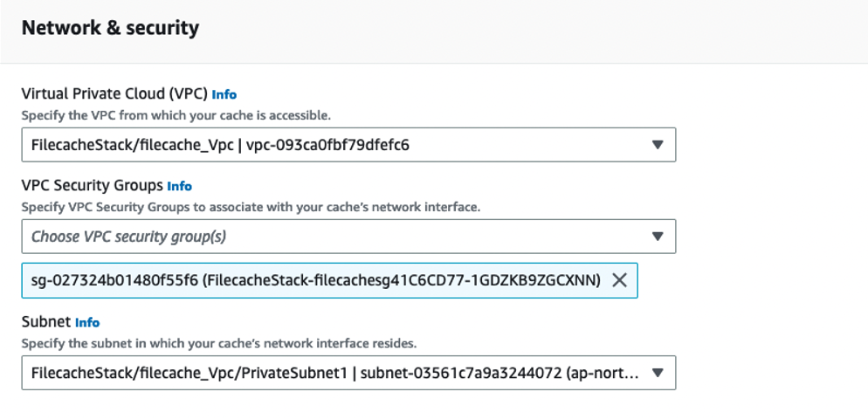Open Info link beside VPC Security Groups
The image size is (868, 419).
pos(179,186)
